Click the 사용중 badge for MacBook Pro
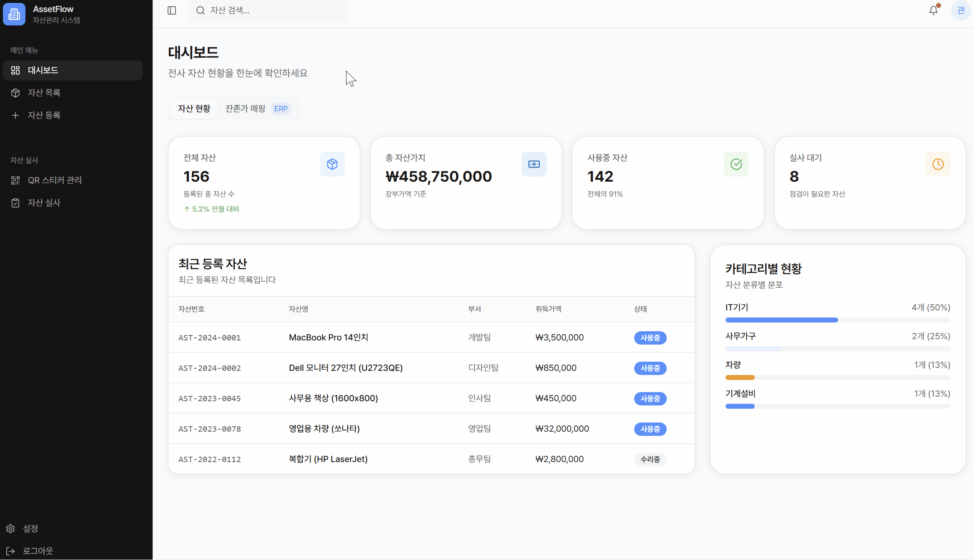The width and height of the screenshot is (974, 560). coord(650,338)
